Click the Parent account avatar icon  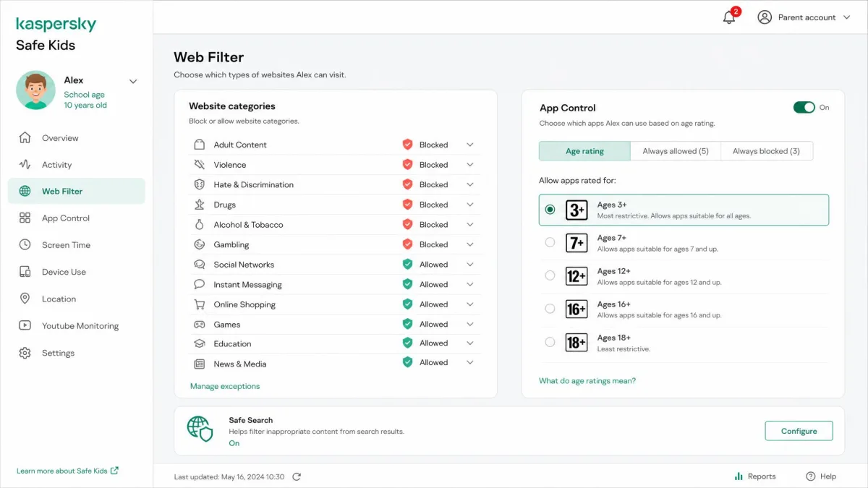point(765,17)
